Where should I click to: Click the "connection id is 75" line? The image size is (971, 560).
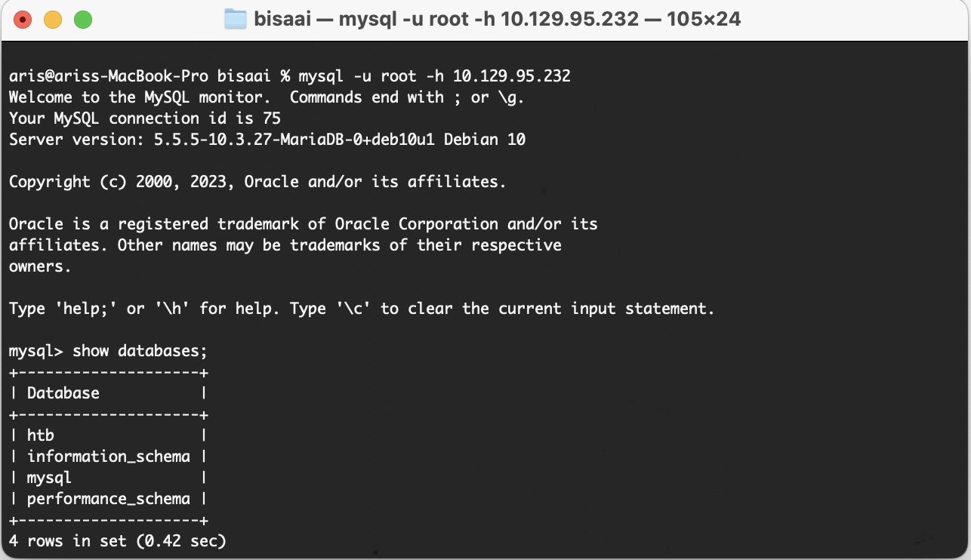pos(145,118)
